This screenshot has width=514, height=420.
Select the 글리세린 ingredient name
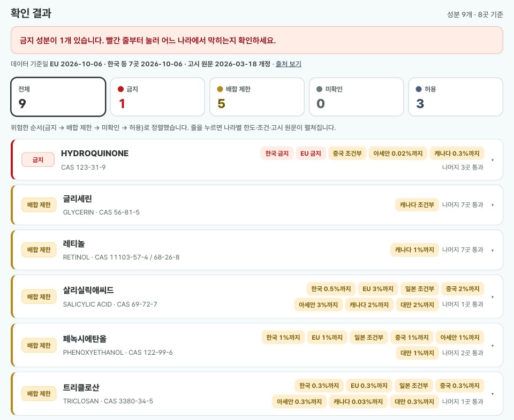click(x=77, y=198)
